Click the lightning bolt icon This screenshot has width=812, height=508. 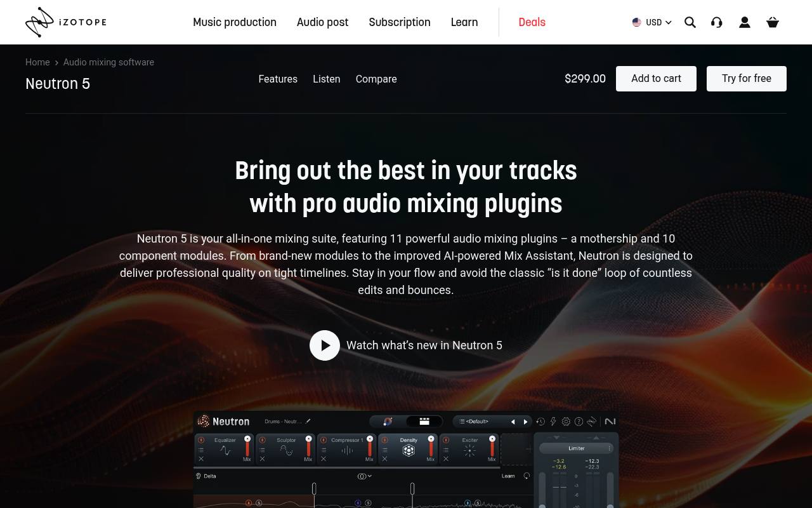[553, 422]
